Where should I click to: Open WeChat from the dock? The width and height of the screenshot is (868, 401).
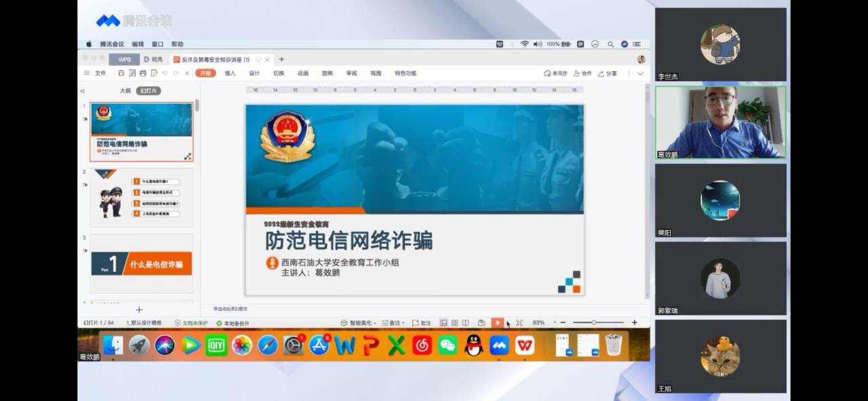point(448,345)
